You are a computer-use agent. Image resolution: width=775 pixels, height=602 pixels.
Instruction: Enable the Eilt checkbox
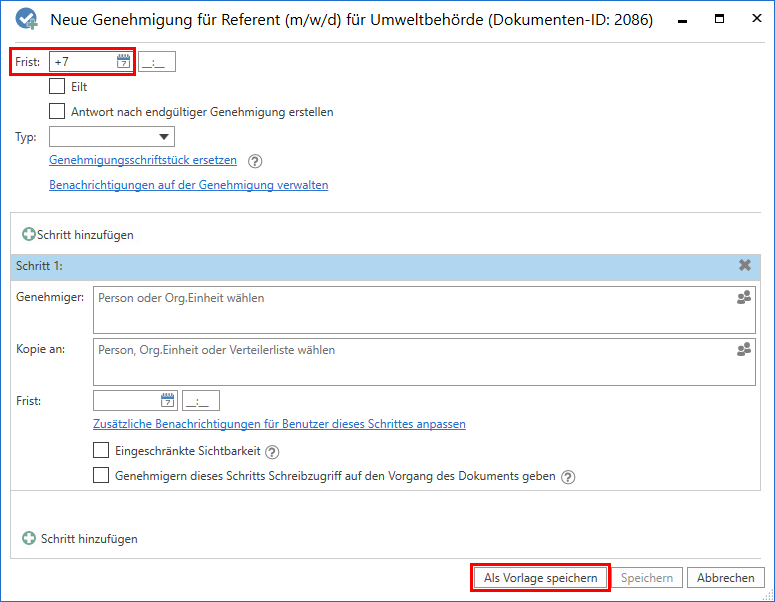click(x=57, y=87)
